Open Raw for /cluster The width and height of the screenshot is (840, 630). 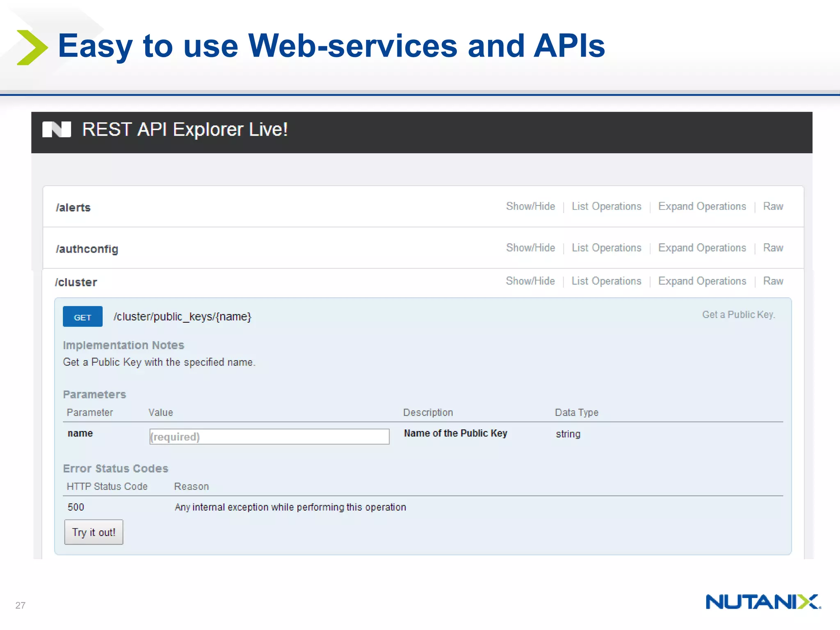pos(773,281)
